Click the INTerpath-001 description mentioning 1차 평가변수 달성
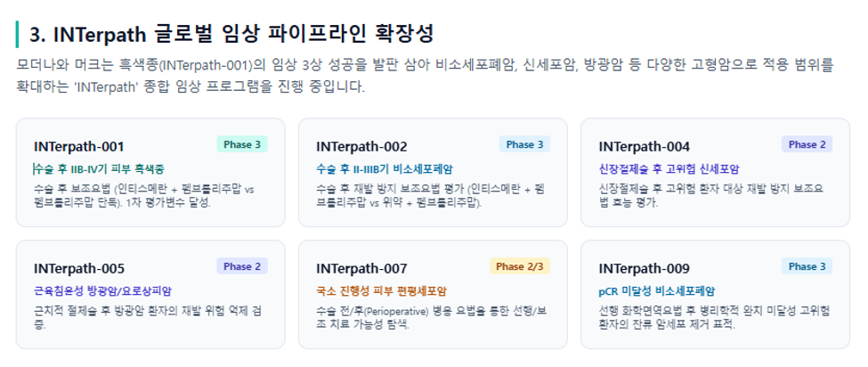Viewport: 868px width, 367px height. tap(144, 195)
